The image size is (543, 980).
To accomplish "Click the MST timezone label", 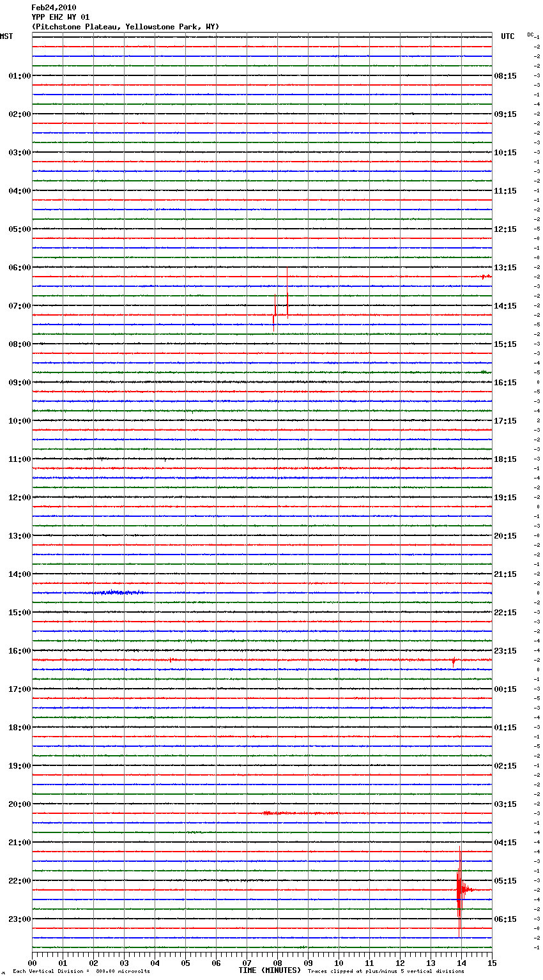I will (x=6, y=36).
